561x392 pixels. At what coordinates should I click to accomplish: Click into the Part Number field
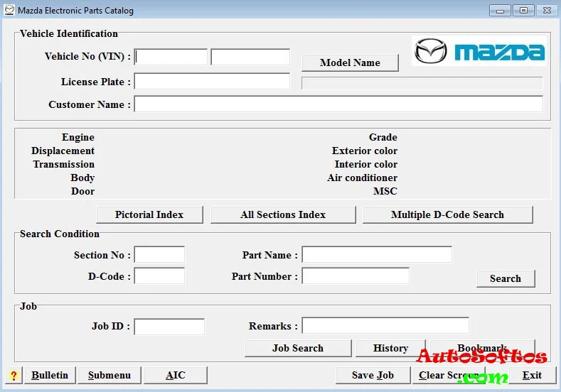click(356, 276)
